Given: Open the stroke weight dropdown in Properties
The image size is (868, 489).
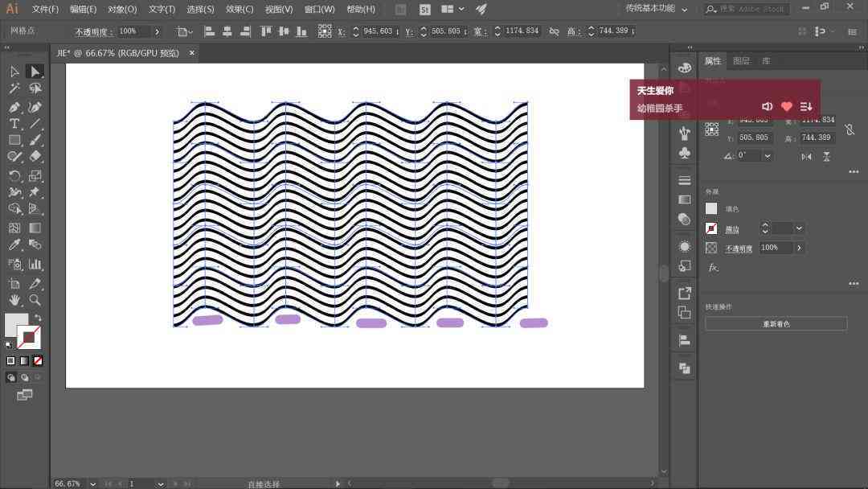Looking at the screenshot, I should 799,228.
